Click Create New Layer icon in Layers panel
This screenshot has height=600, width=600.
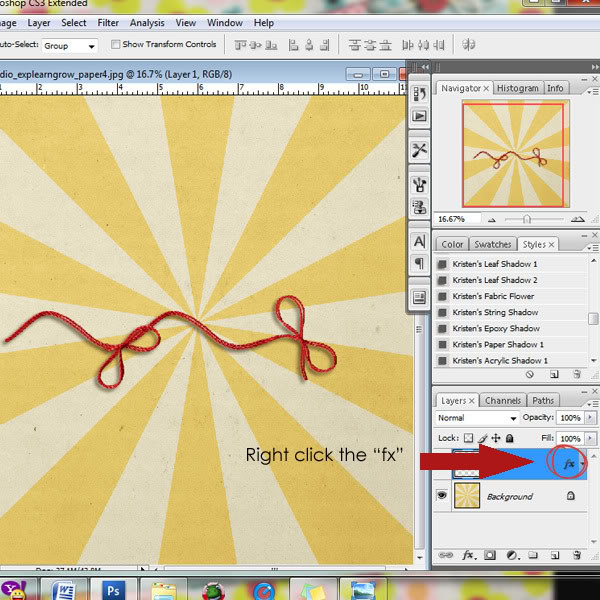point(555,555)
